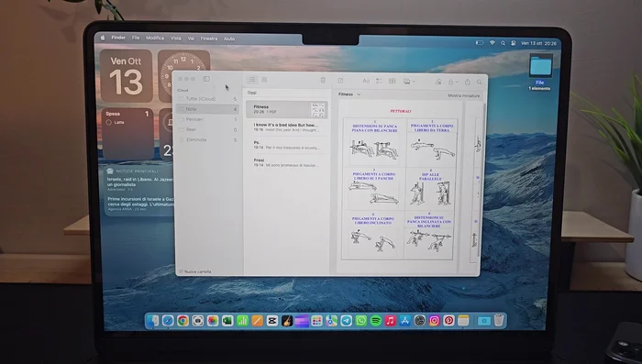Click the date and time in menu bar
642x364 pixels.
(538, 43)
